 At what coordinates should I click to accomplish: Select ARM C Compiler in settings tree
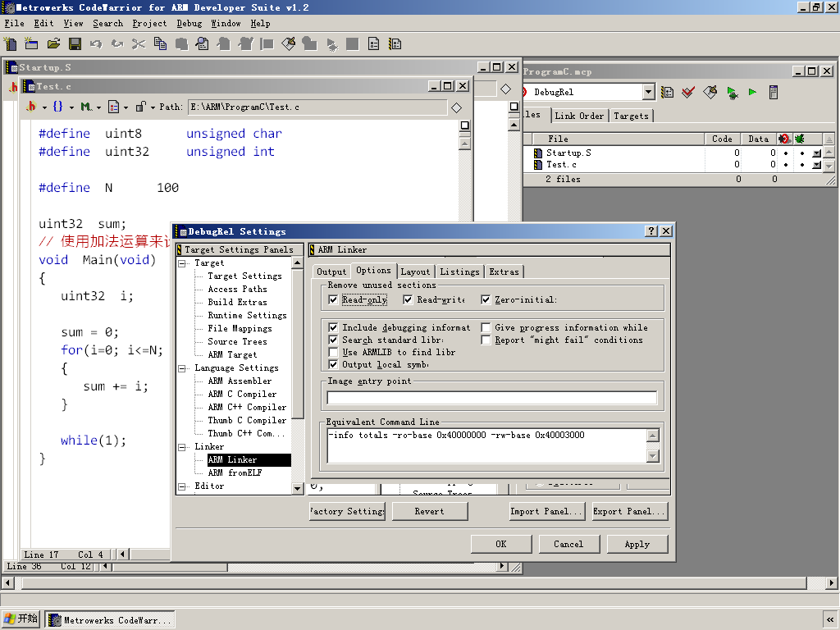point(242,395)
